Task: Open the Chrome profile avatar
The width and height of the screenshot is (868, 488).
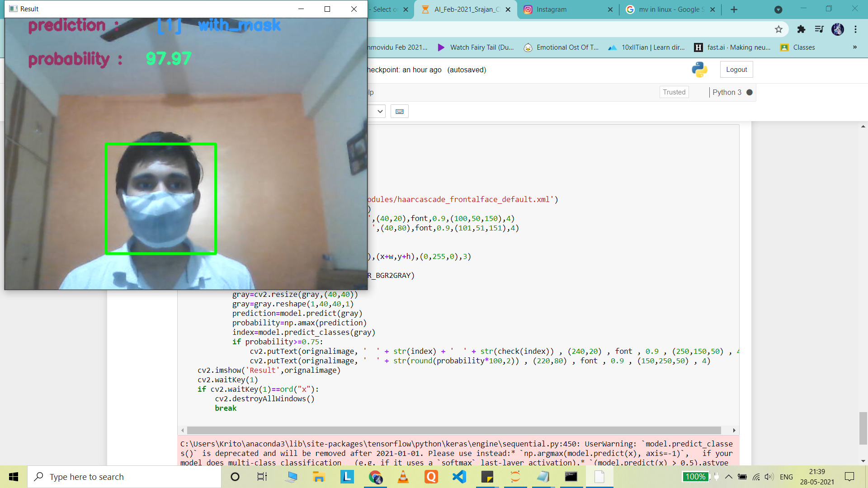Action: 838,29
